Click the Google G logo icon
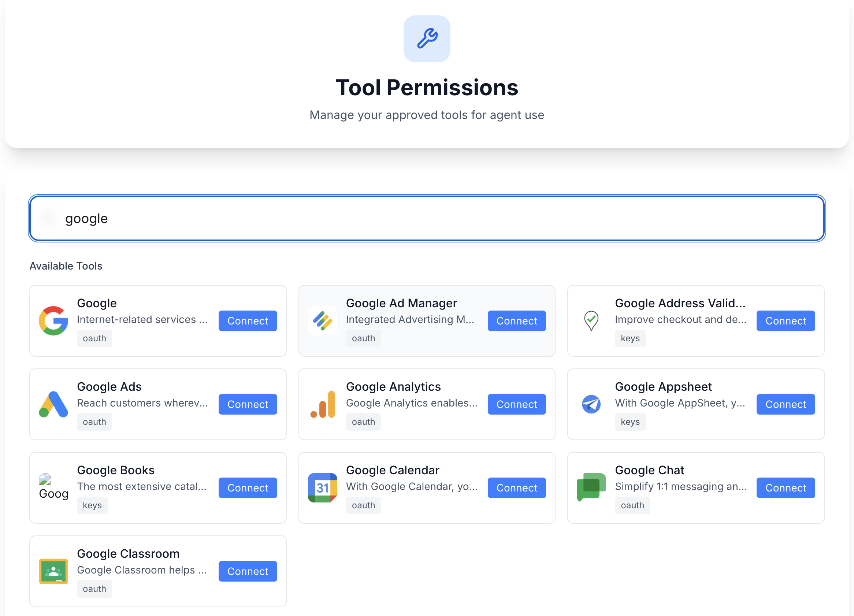The width and height of the screenshot is (854, 616). pyautogui.click(x=53, y=321)
